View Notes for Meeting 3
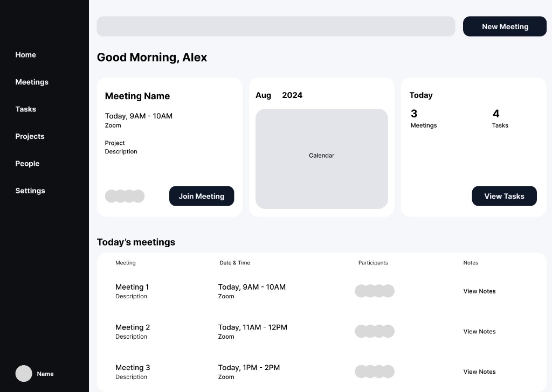The height and width of the screenshot is (392, 552). [x=479, y=372]
